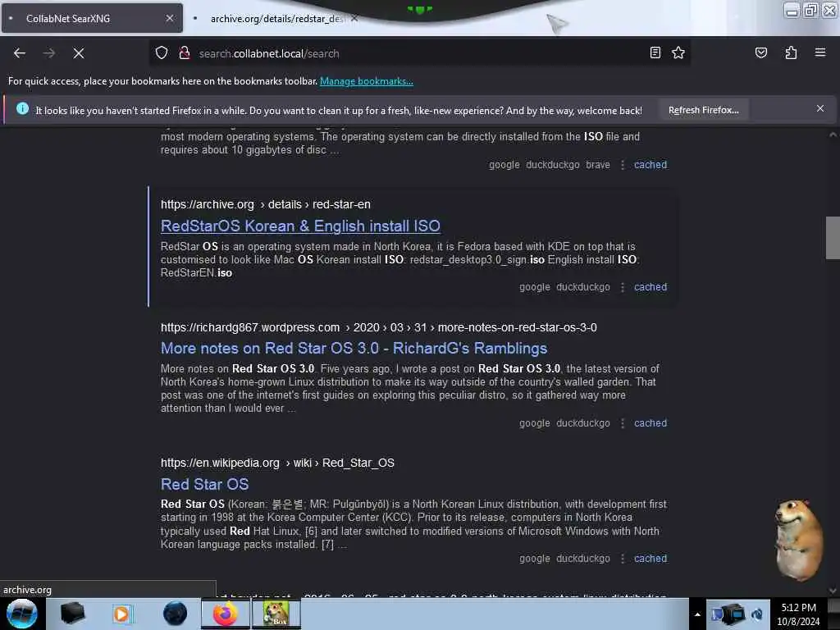This screenshot has width=840, height=630.
Task: Open the Windows Start orb
Action: point(22,614)
